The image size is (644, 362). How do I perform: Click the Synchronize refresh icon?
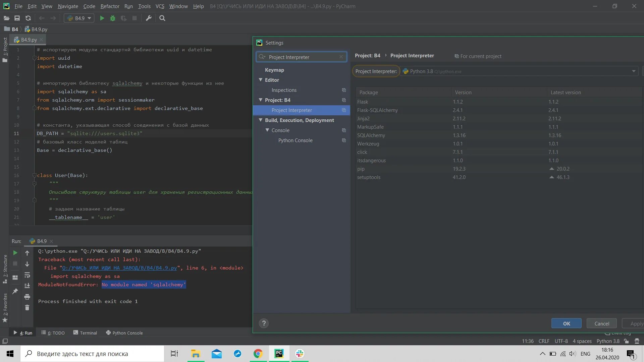pos(28,18)
